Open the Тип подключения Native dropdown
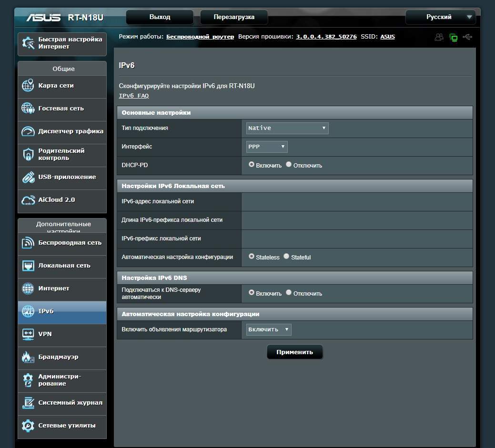495x448 pixels. coord(287,128)
